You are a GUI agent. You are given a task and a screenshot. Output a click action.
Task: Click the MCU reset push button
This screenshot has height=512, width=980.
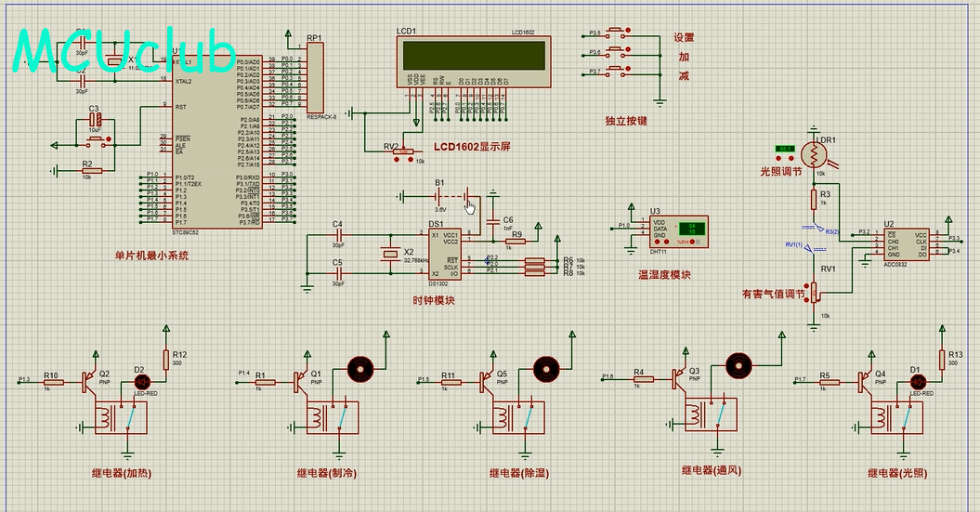pos(97,141)
